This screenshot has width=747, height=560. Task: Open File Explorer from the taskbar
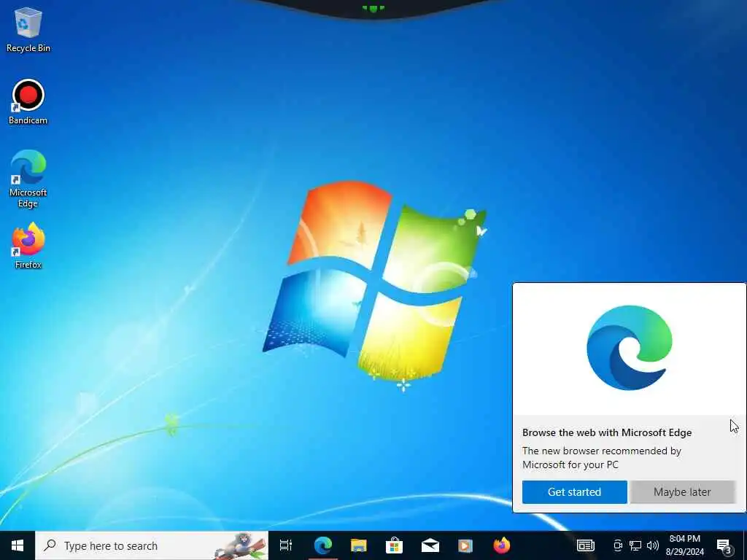click(359, 545)
